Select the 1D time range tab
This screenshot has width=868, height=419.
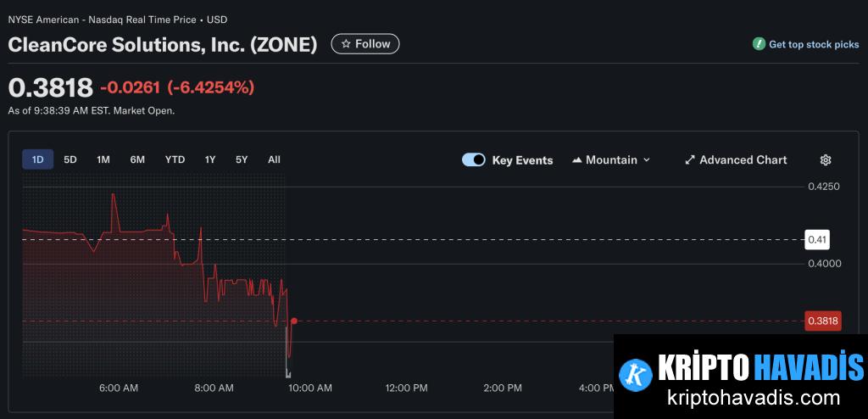[38, 159]
